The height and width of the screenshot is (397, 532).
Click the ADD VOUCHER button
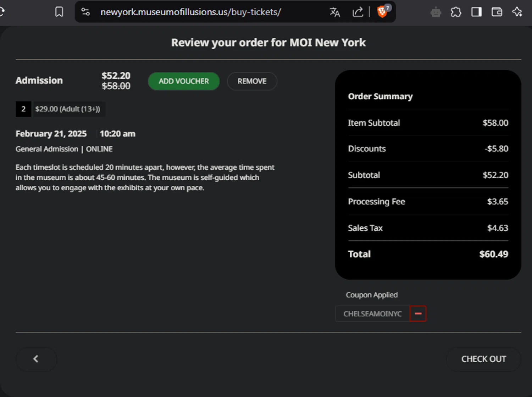184,81
